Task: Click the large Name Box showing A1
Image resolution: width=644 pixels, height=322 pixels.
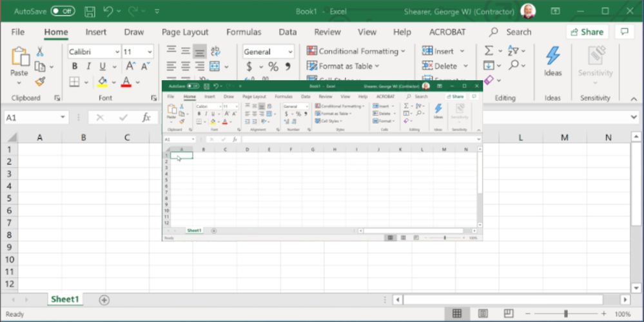Action: 31,117
